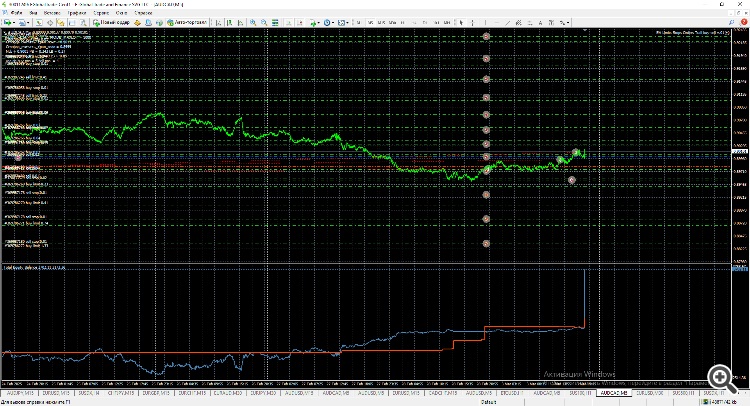Expand the Profiles dropdown arrow
The image size is (750, 406).
click(x=28, y=22)
